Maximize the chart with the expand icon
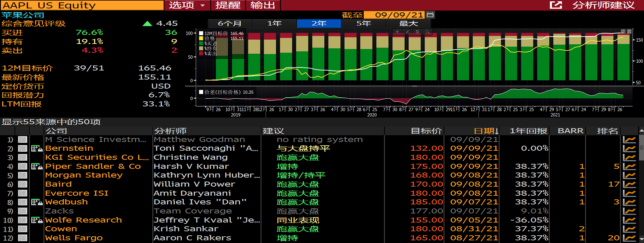644x243 pixels. click(629, 32)
